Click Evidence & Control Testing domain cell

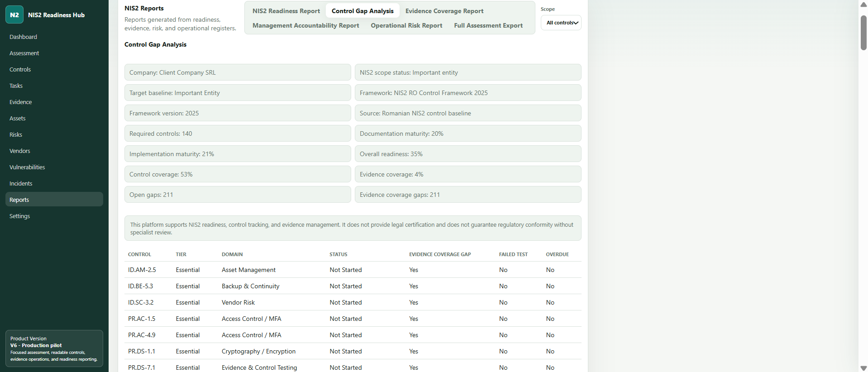(259, 367)
